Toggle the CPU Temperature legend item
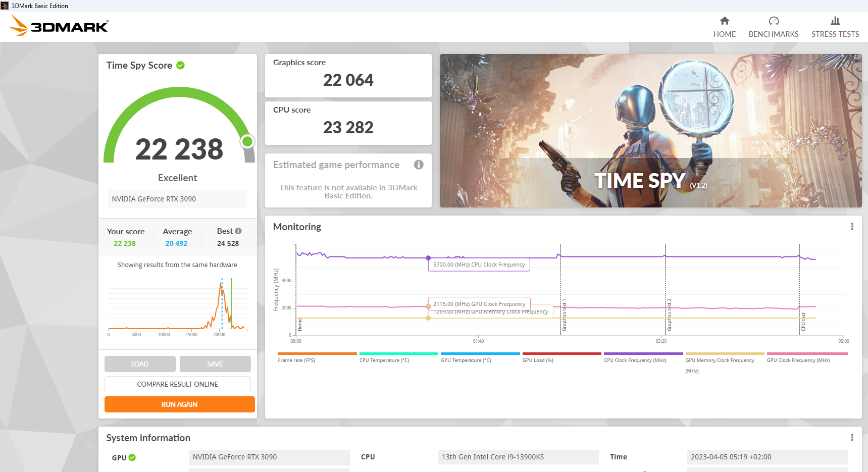The height and width of the screenshot is (472, 868). [x=398, y=357]
